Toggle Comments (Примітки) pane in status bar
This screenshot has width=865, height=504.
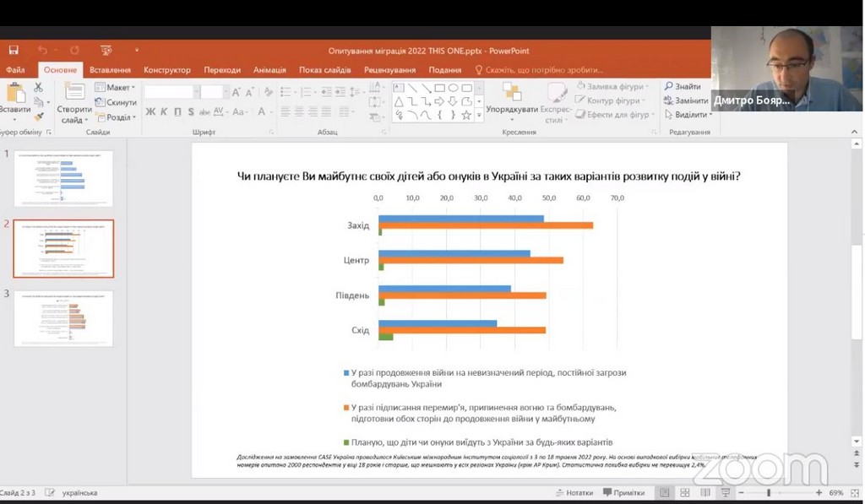623,492
